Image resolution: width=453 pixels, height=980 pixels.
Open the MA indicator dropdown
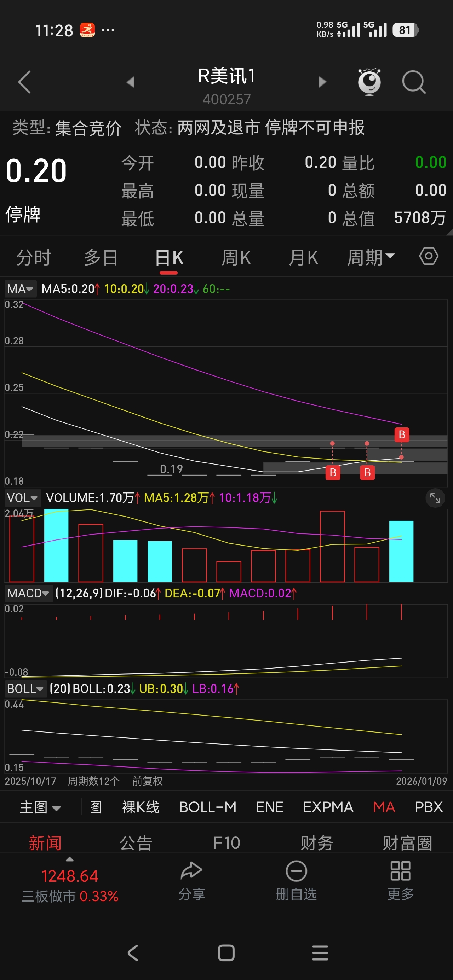click(x=20, y=289)
